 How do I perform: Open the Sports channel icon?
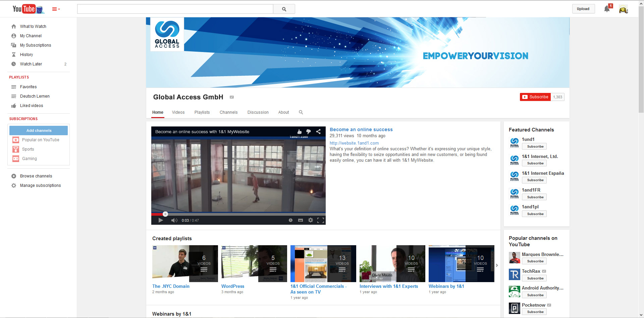point(16,149)
